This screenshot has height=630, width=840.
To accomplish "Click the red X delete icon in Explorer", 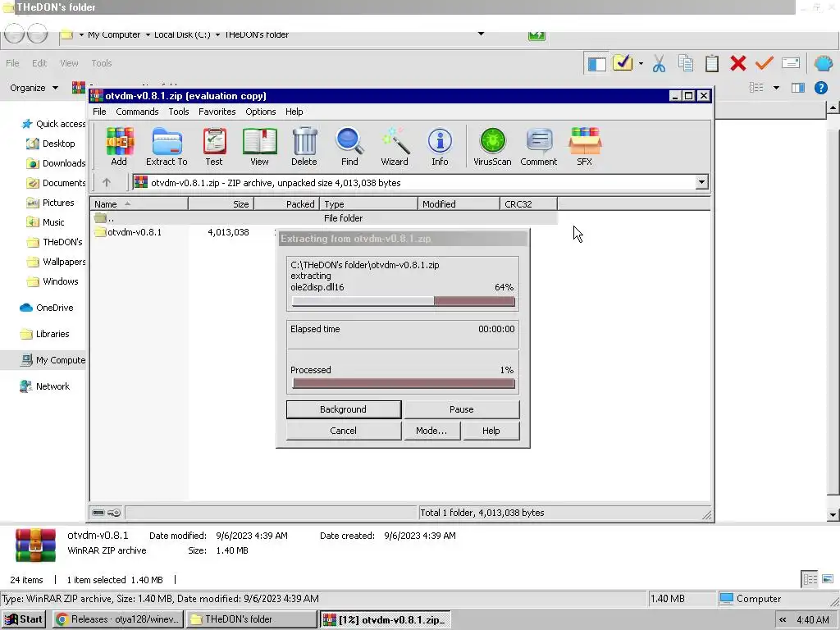I will (738, 63).
